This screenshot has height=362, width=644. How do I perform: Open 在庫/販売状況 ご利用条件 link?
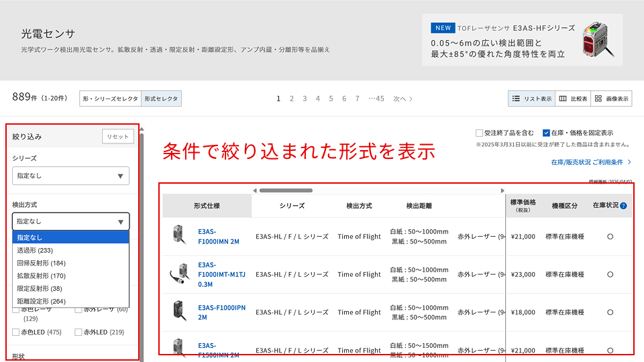pos(590,162)
